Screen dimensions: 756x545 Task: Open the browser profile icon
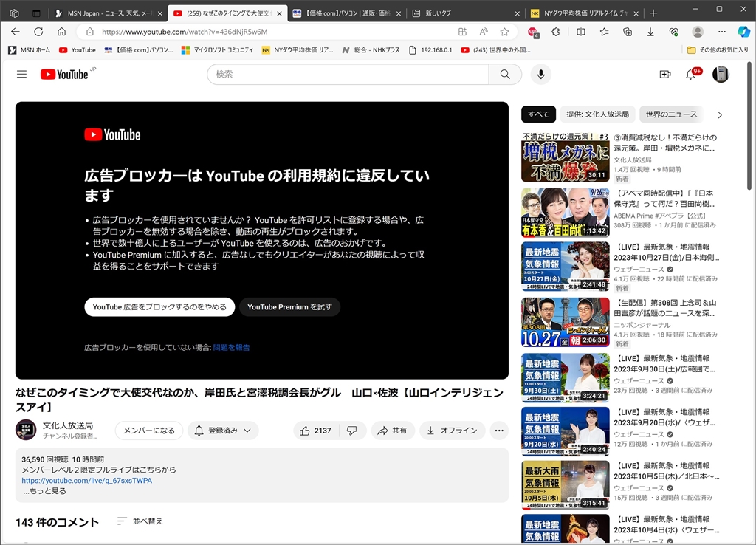[x=698, y=32]
